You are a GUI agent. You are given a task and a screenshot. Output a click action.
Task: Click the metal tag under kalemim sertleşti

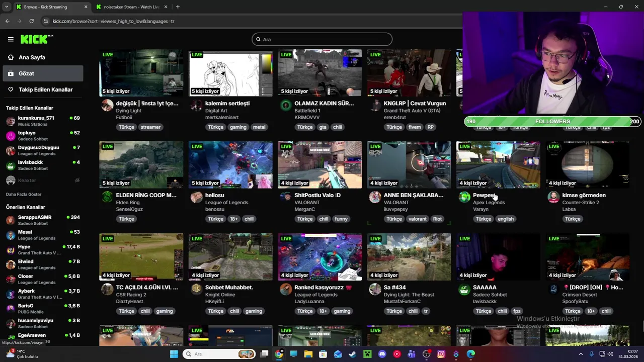point(259,127)
